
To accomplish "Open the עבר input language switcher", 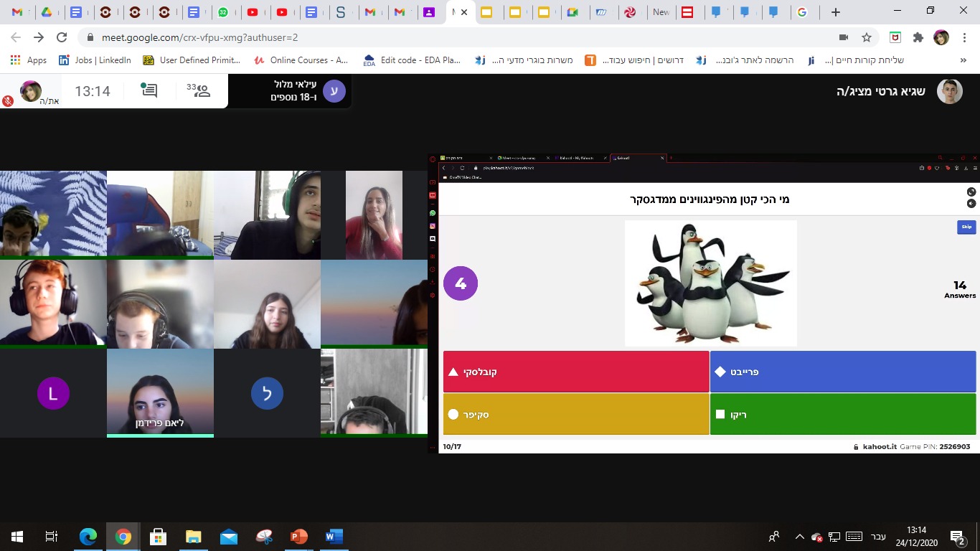I will [x=878, y=536].
